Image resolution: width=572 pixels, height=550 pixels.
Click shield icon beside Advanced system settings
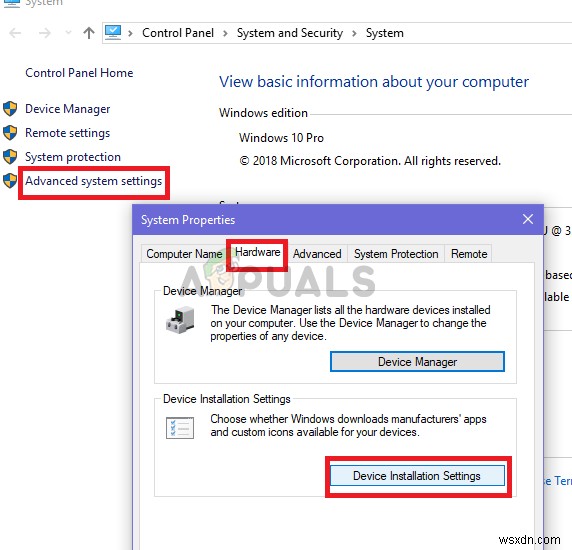[x=10, y=181]
